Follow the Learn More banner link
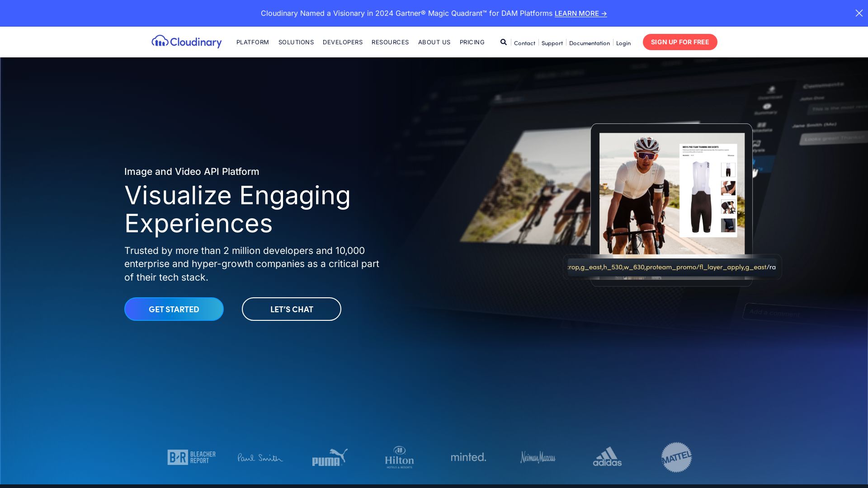Image resolution: width=868 pixels, height=488 pixels. 580,14
